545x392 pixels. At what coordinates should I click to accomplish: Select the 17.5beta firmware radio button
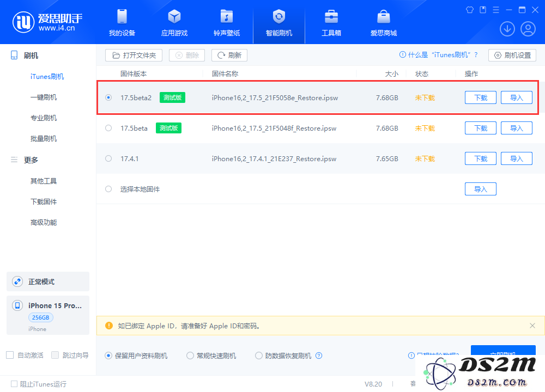(108, 128)
